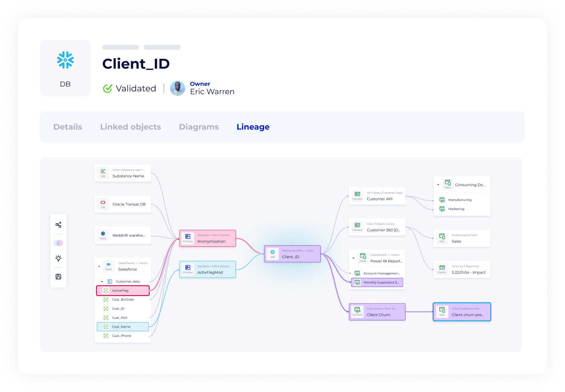The width and height of the screenshot is (565, 392).
Task: Collapse the Power BI Report node
Action: tap(353, 258)
